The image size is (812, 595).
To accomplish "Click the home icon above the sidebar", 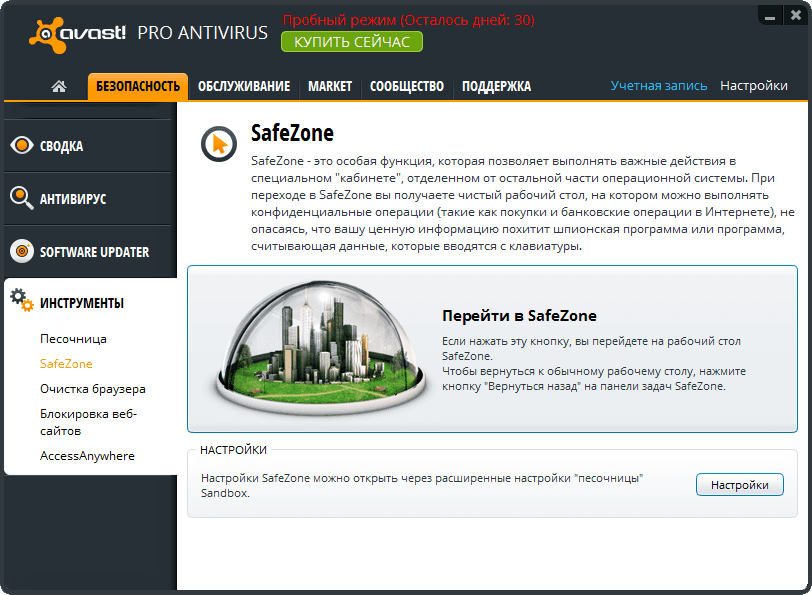I will pyautogui.click(x=58, y=86).
